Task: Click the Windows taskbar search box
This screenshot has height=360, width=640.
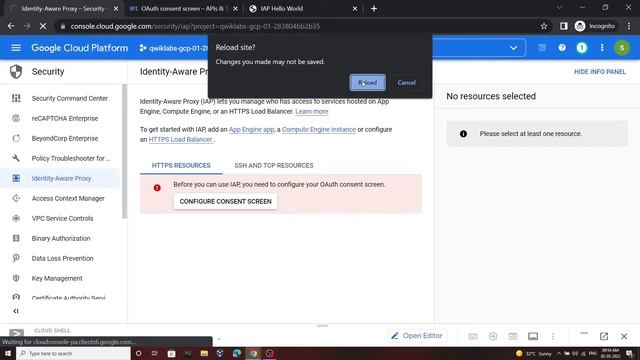Action: pos(73,353)
